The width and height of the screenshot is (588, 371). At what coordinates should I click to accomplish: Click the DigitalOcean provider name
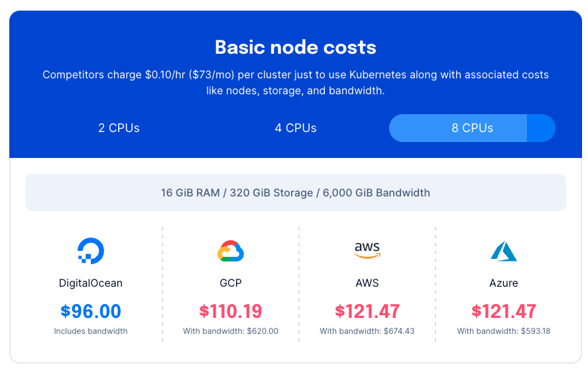coord(91,283)
